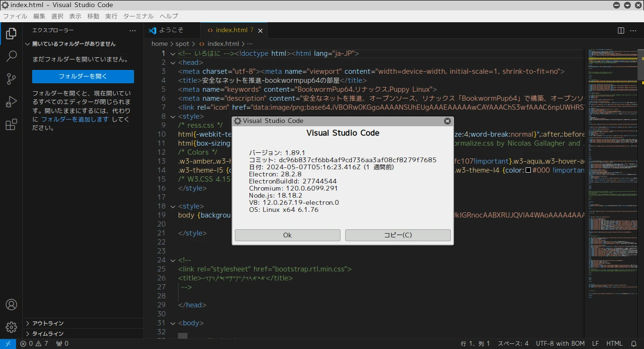The height and width of the screenshot is (349, 644).
Task: Click the Accounts icon in the activity bar
Action: tap(11, 305)
